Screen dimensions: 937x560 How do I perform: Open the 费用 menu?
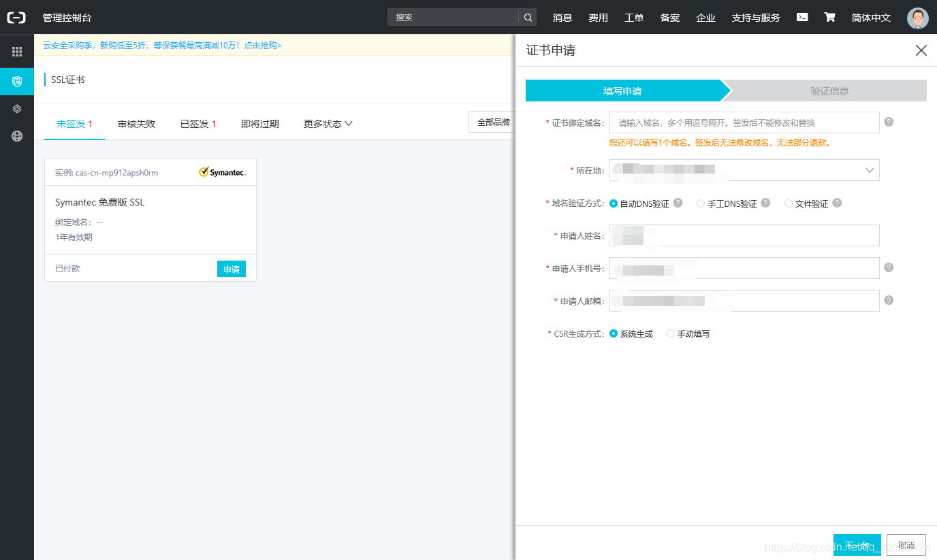[599, 18]
